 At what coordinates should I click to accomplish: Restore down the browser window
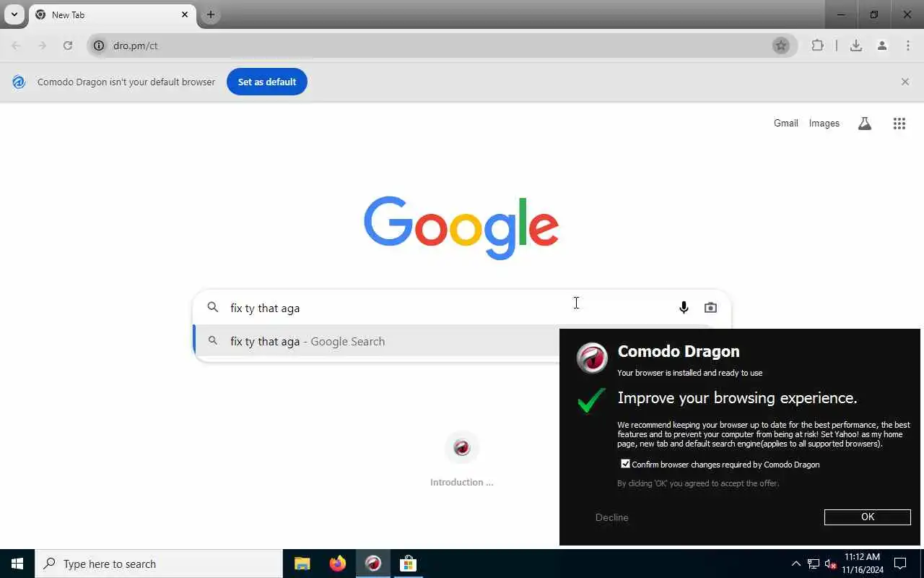(874, 14)
